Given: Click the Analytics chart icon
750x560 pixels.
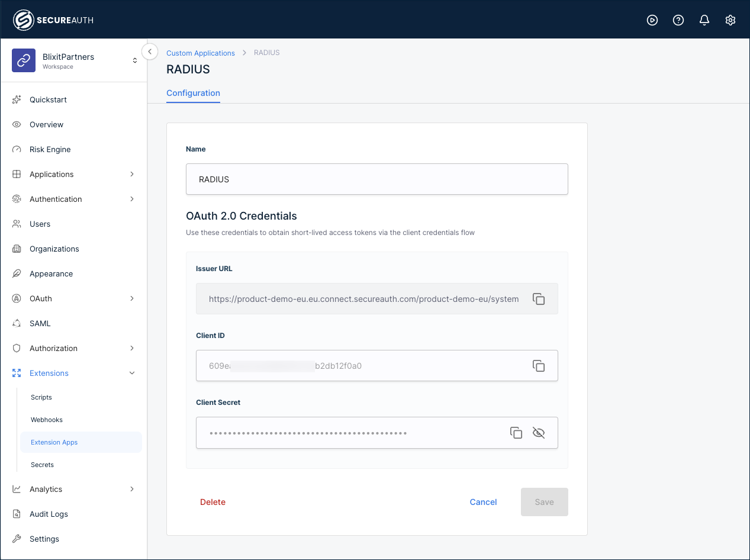Looking at the screenshot, I should (x=17, y=489).
